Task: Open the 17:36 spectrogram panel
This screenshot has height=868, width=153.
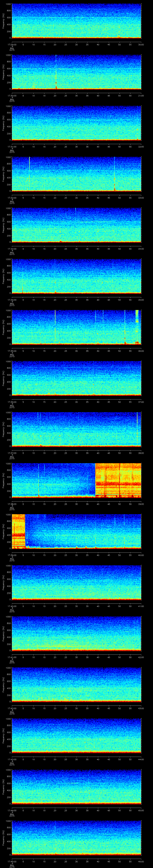Action: tap(76, 378)
